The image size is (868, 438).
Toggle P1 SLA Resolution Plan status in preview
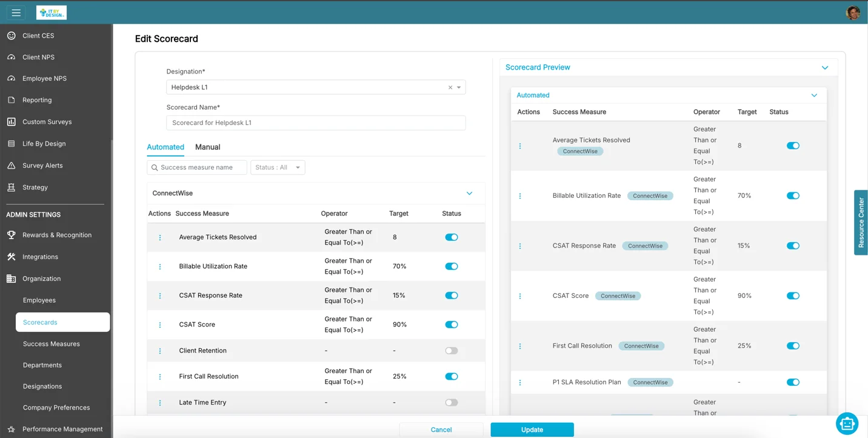(793, 382)
